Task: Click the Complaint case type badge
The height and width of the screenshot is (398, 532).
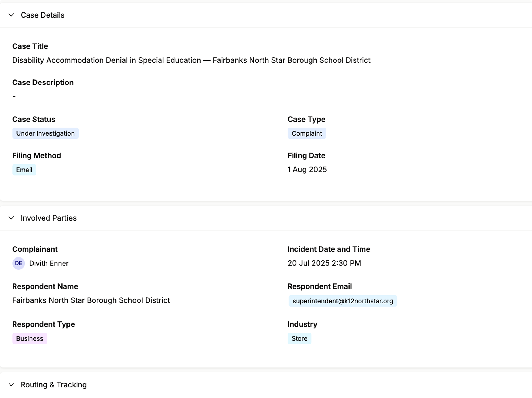Action: coord(306,133)
